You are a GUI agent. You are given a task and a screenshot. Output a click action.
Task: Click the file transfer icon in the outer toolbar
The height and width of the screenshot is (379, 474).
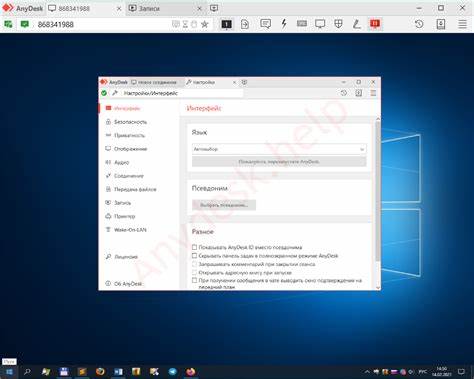click(245, 24)
